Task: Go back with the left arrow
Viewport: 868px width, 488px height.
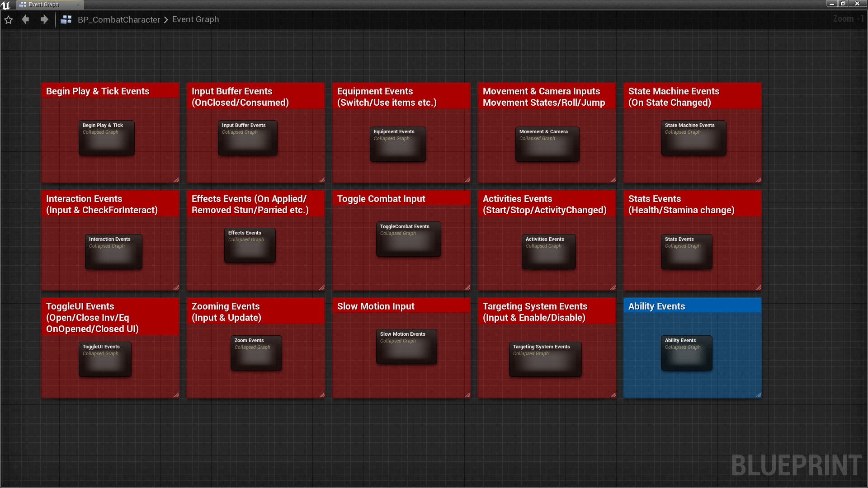Action: click(x=26, y=19)
